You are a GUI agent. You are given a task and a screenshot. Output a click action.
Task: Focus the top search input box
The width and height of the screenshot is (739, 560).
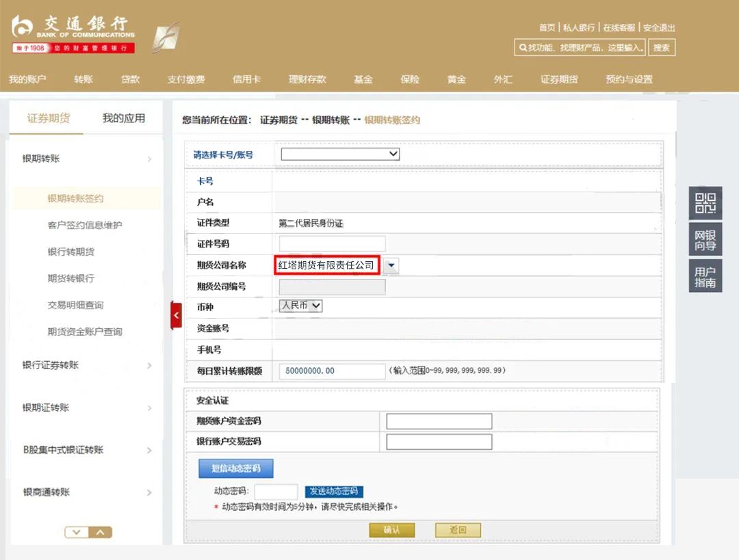pos(580,48)
